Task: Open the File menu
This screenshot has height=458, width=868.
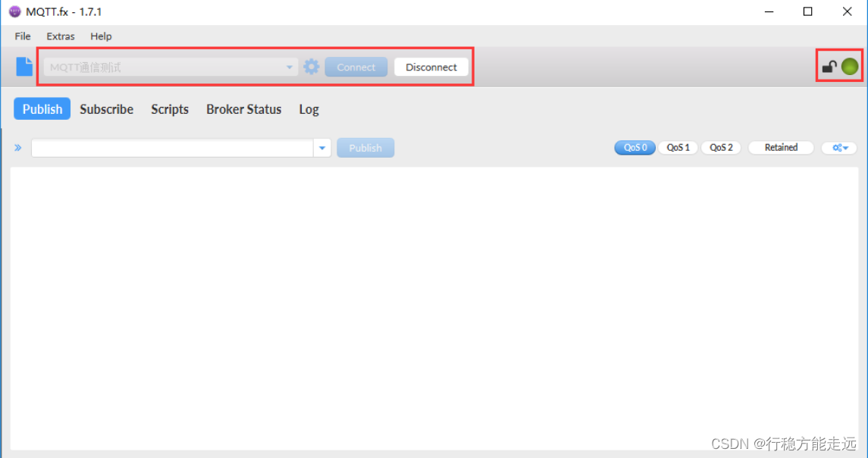Action: tap(23, 36)
